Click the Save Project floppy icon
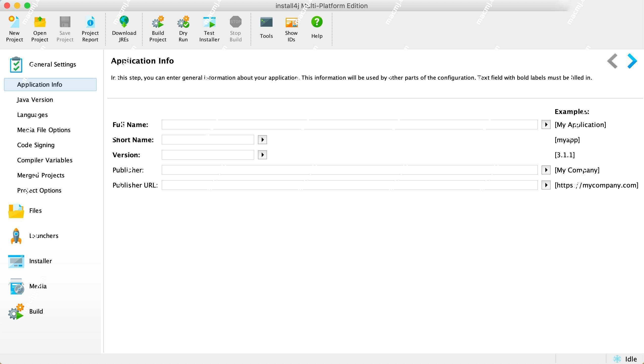This screenshot has width=644, height=364. point(65,22)
